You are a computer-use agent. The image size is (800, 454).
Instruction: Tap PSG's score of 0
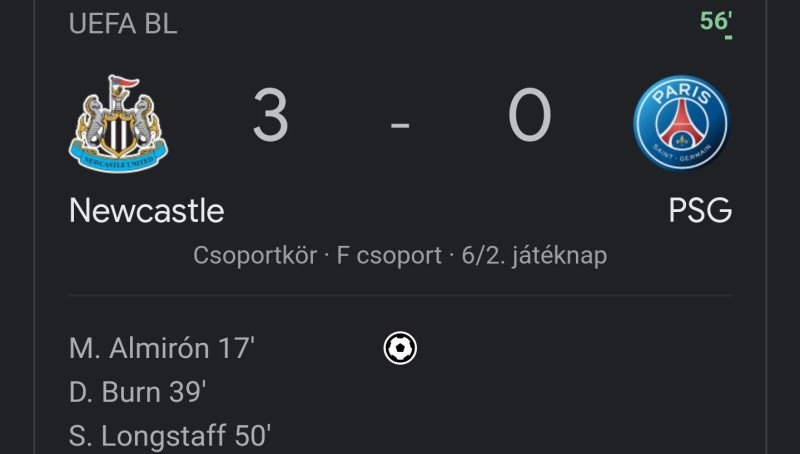[x=530, y=115]
